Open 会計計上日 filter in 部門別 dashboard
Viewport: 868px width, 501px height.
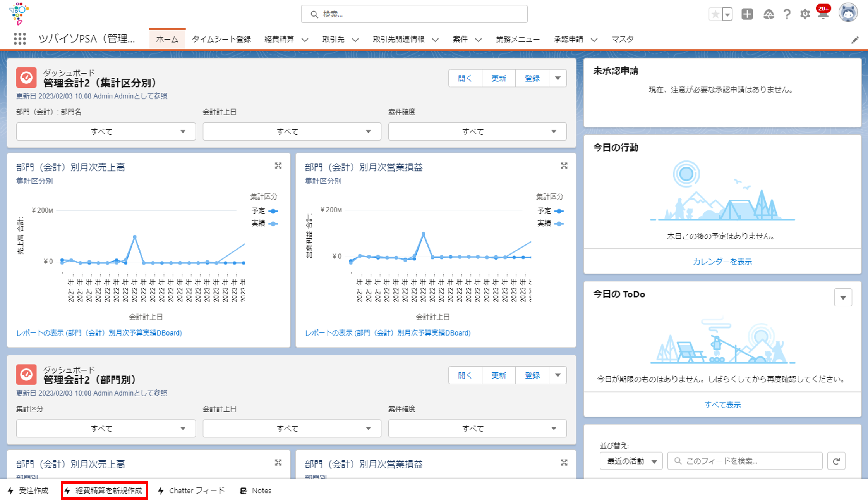pyautogui.click(x=292, y=429)
